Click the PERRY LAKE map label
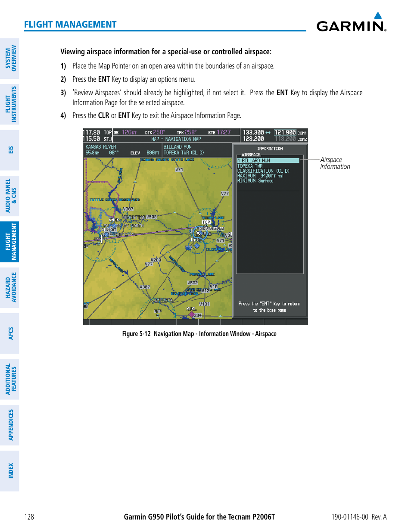The image size is (411, 532). pos(213,218)
